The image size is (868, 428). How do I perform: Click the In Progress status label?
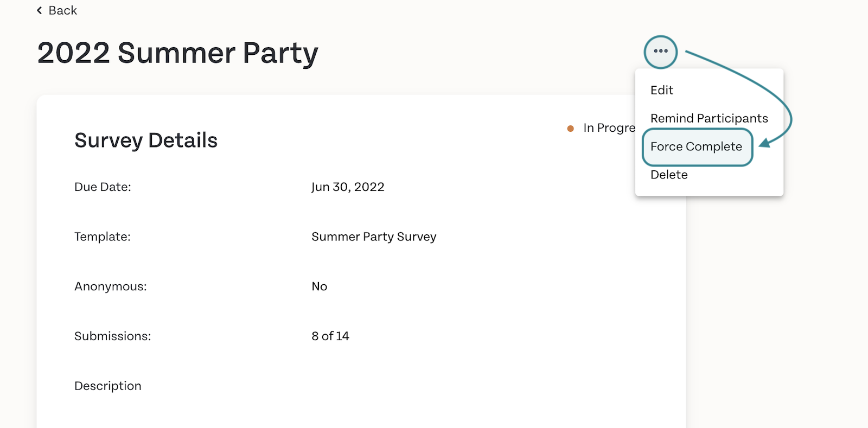pyautogui.click(x=609, y=128)
